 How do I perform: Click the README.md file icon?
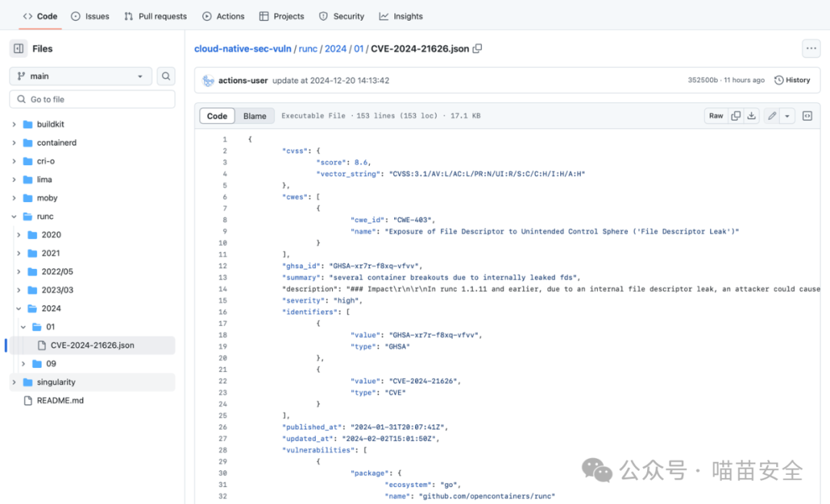pos(28,401)
